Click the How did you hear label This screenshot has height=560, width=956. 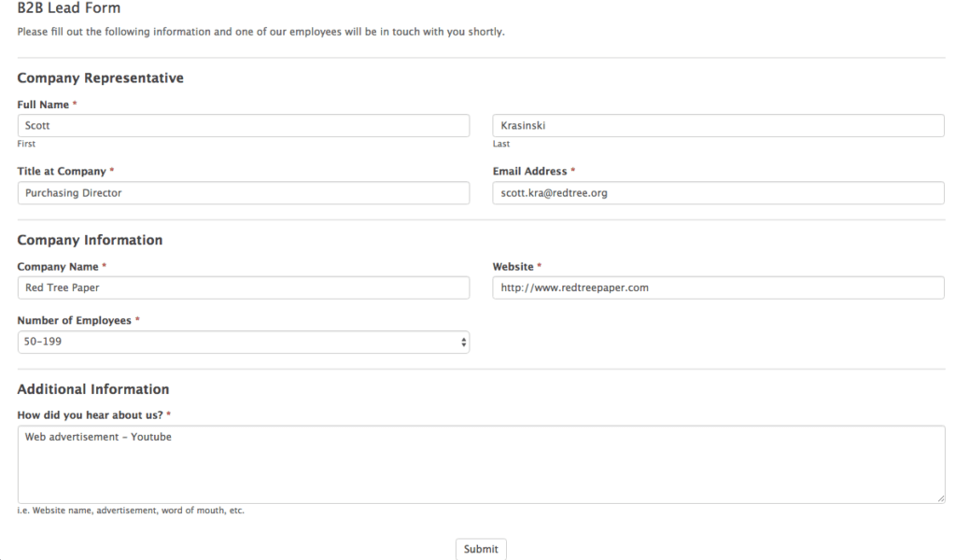pos(91,415)
